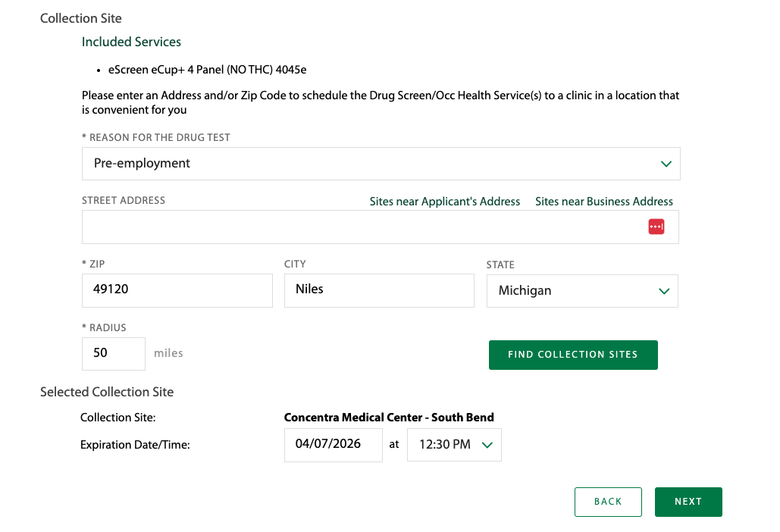This screenshot has width=780, height=532.
Task: Click the Concentra Medical Center site name
Action: click(x=389, y=418)
